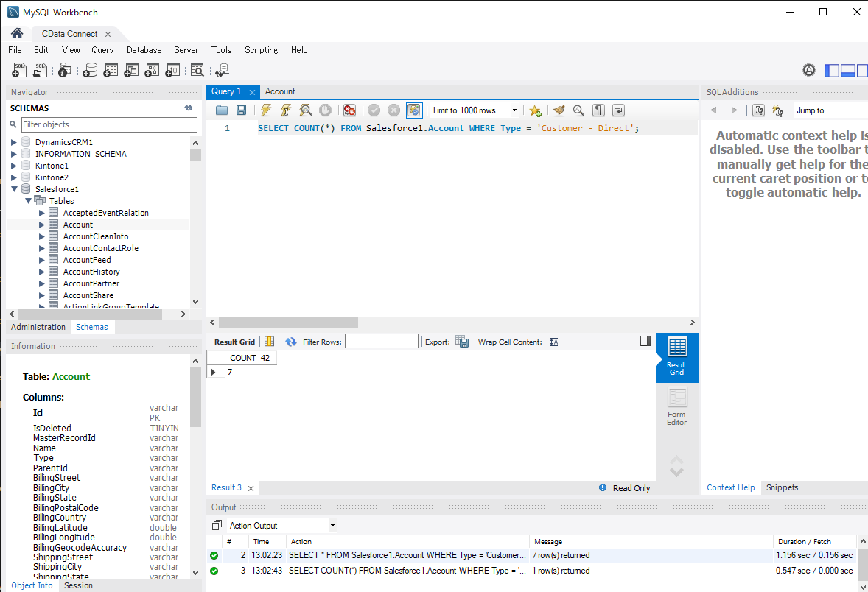Screen dimensions: 868x592
Task: Open the Search Table Data magnifier icon
Action: tap(197, 69)
